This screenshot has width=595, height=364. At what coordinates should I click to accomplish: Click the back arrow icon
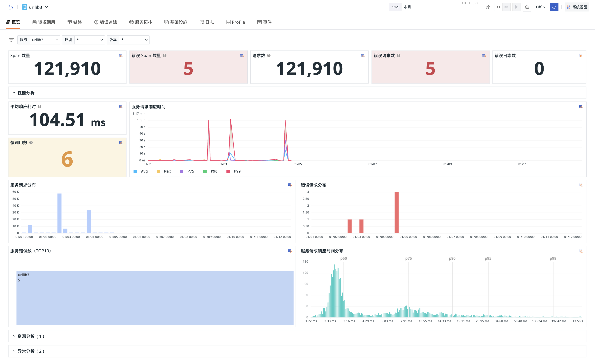10,7
